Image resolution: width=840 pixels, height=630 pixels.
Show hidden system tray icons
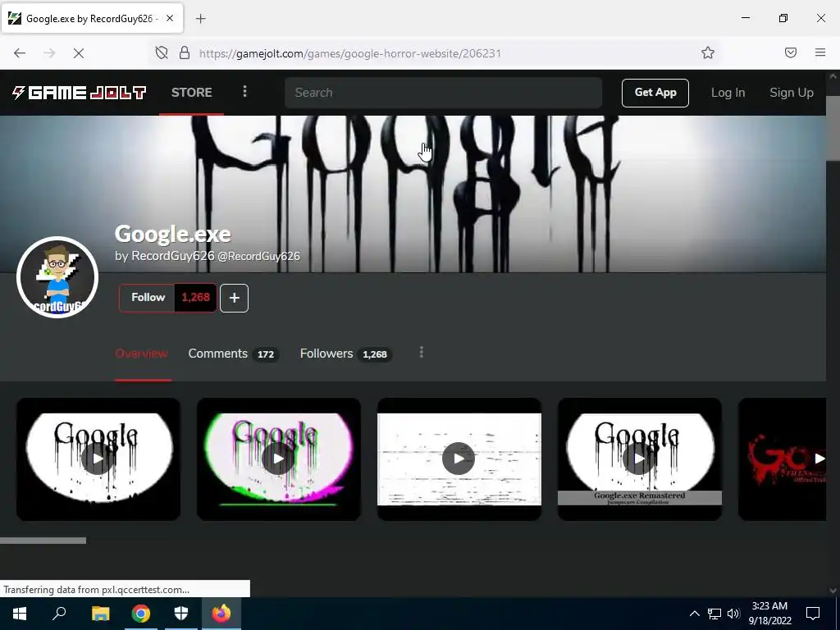(694, 614)
